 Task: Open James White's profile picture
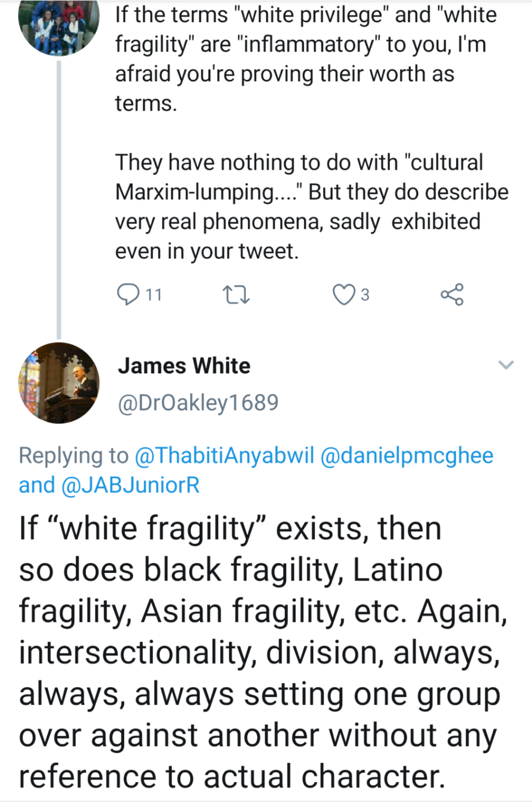[59, 383]
